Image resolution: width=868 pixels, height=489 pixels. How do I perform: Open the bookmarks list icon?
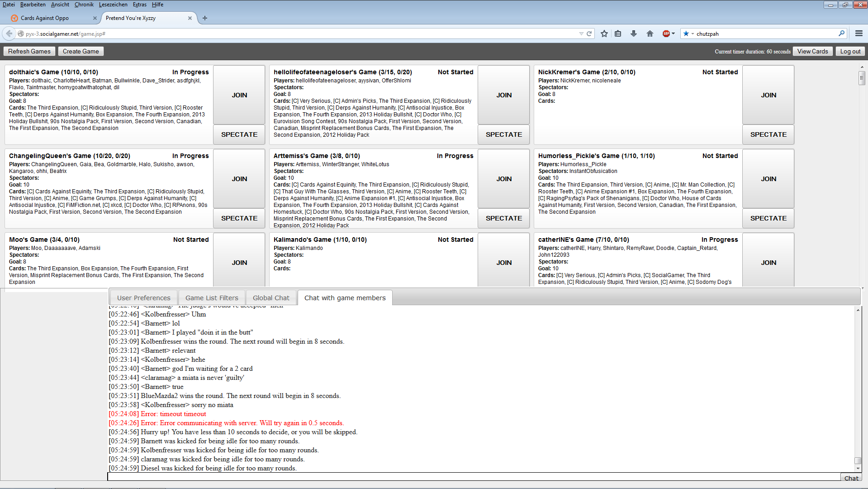pos(618,34)
